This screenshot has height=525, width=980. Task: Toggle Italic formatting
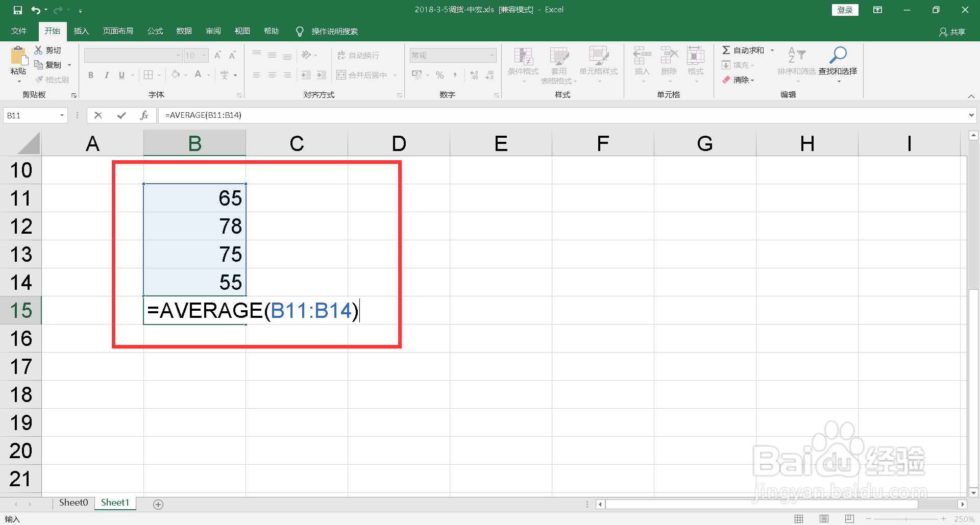106,75
